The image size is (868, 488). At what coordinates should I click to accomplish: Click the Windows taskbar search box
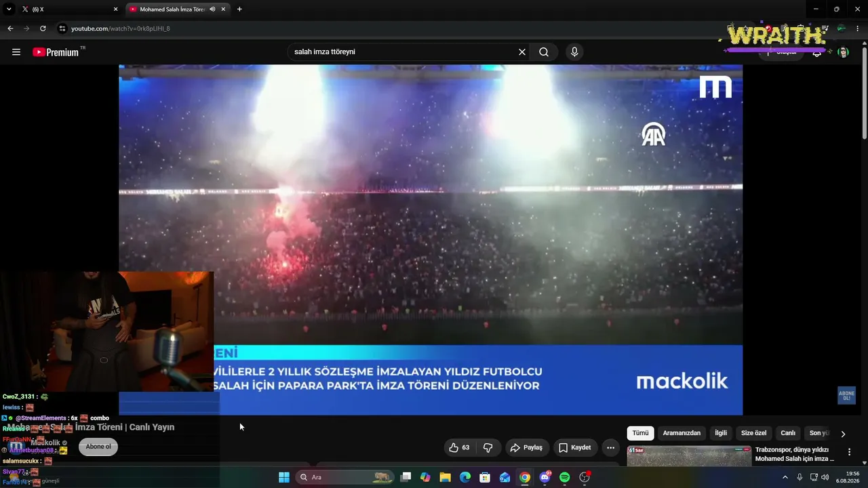click(x=345, y=477)
